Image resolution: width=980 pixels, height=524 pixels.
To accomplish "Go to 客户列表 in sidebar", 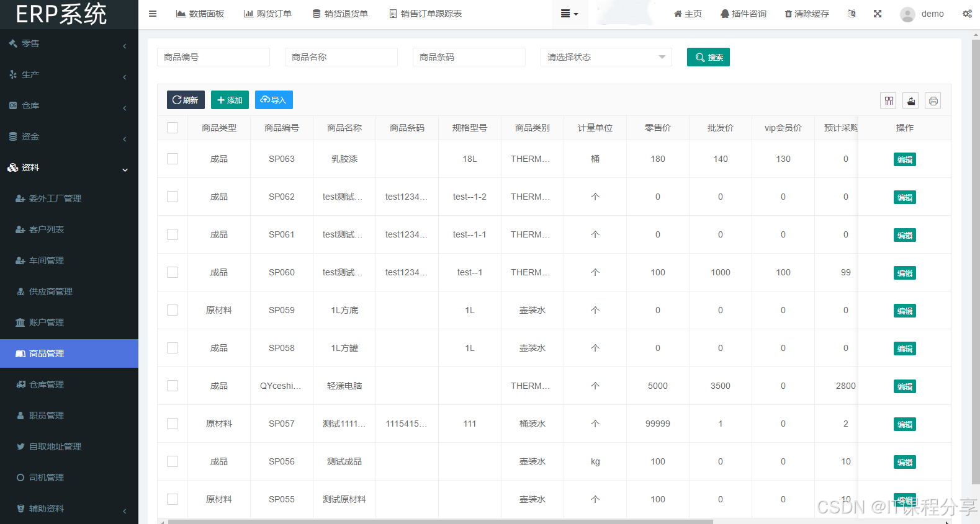I will click(x=47, y=229).
